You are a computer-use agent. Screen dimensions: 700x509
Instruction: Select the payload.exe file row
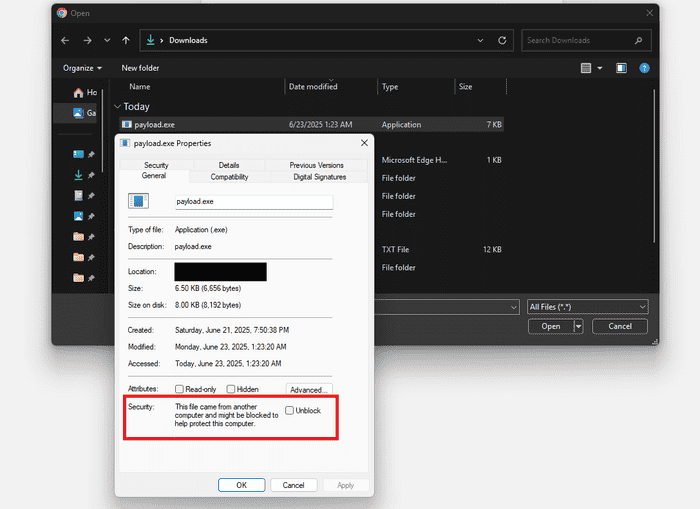312,125
